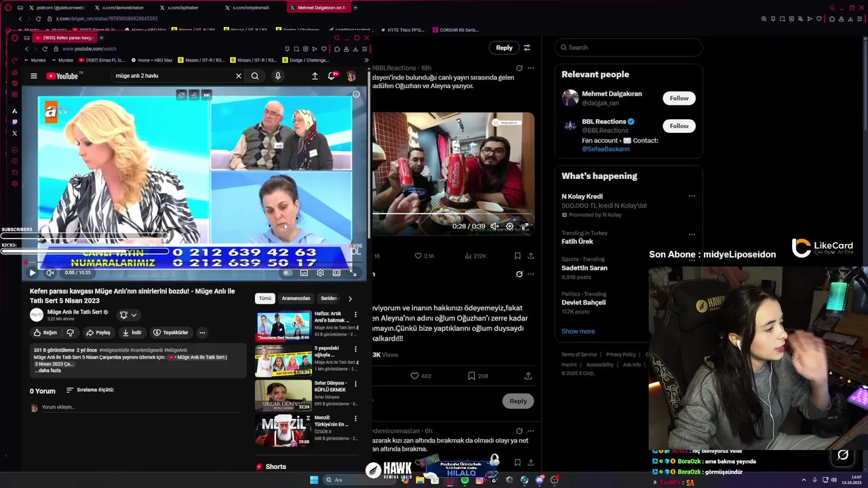Open Sıralama ölçütü sort dropdown
The image size is (868, 488).
(x=90, y=390)
